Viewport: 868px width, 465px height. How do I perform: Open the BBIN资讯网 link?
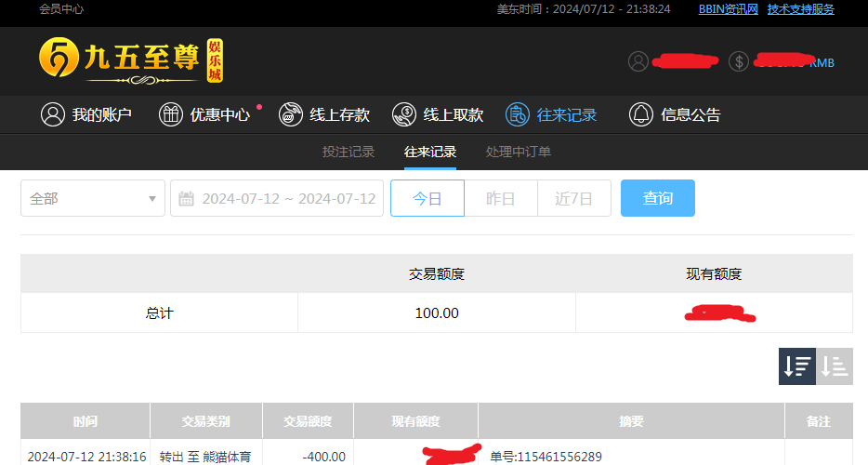[x=729, y=9]
